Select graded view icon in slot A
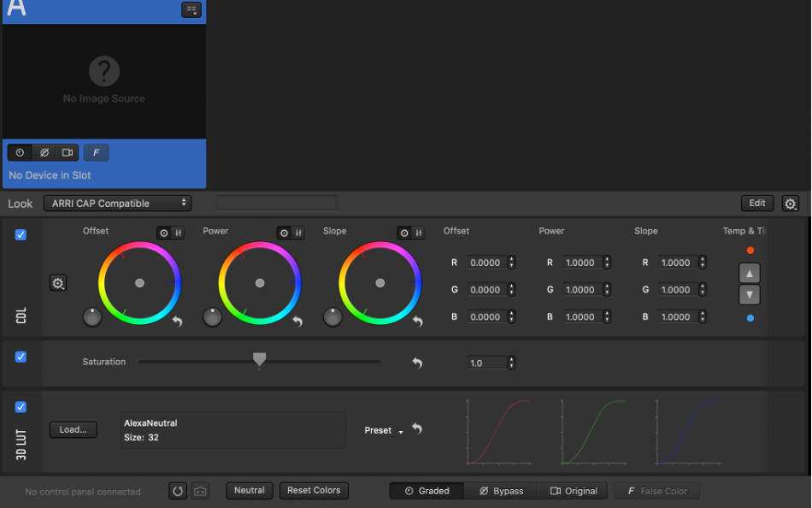The width and height of the screenshot is (812, 508). pyautogui.click(x=20, y=152)
